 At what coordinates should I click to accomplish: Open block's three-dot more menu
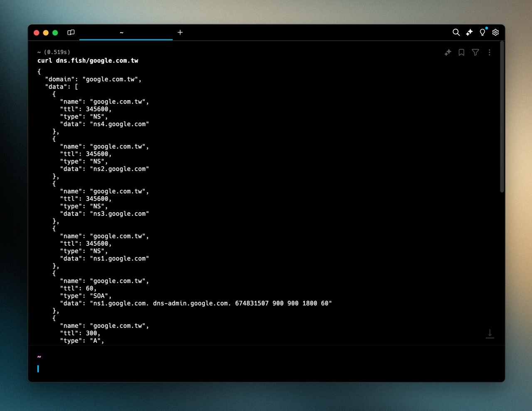pyautogui.click(x=489, y=52)
